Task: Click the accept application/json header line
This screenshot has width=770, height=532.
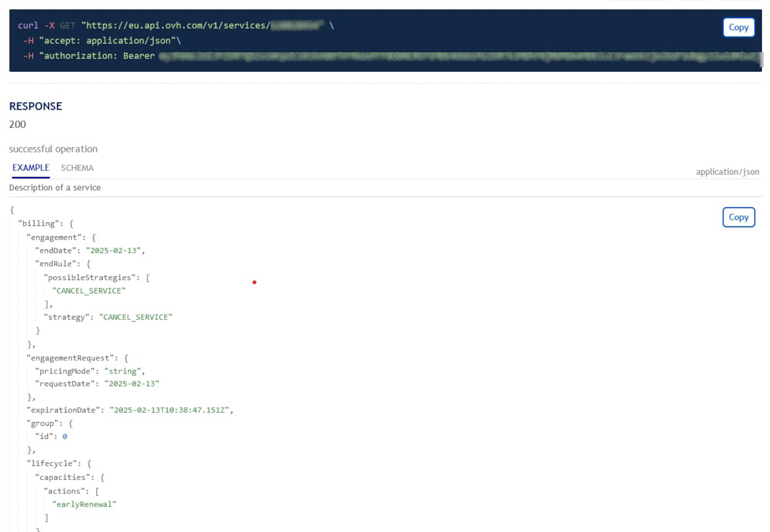Action: pos(109,41)
